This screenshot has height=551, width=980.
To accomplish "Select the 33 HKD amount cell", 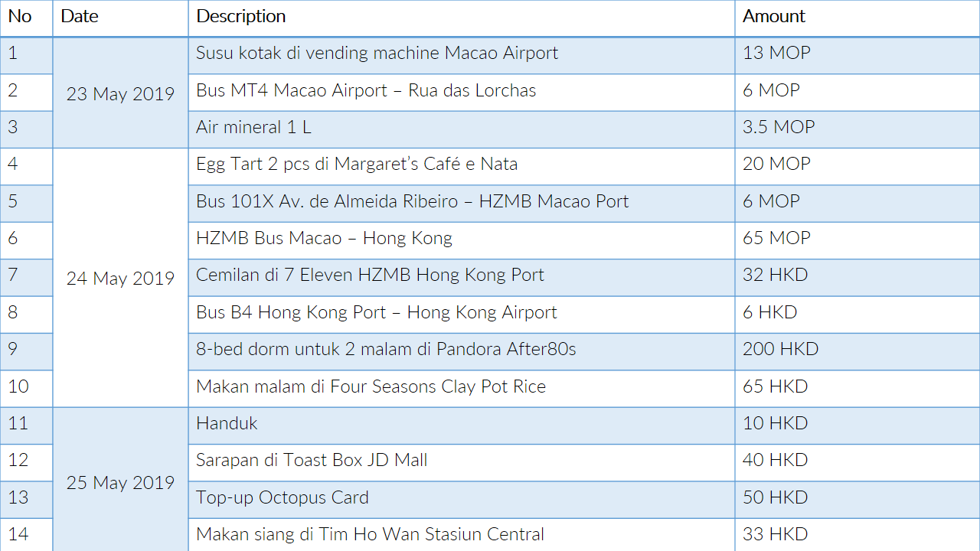I will tap(775, 534).
